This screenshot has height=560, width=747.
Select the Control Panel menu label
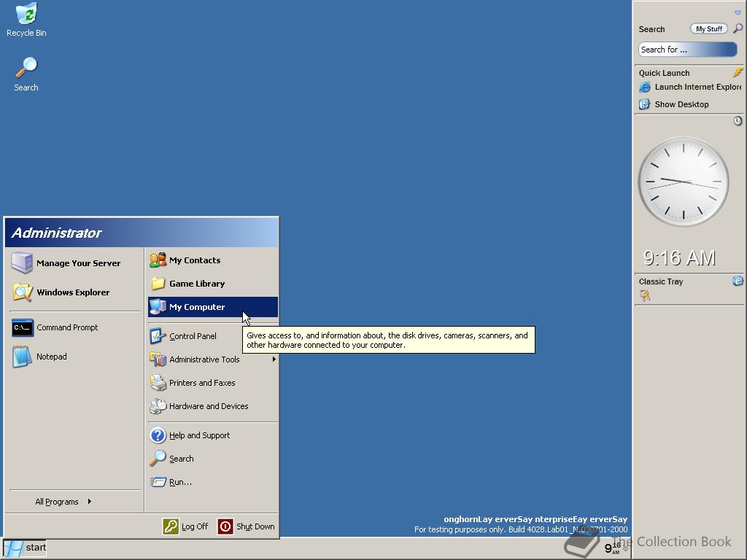[x=193, y=336]
